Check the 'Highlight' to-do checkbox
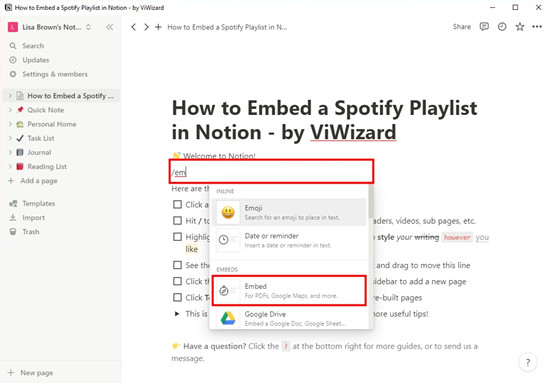The image size is (550, 383). click(177, 237)
